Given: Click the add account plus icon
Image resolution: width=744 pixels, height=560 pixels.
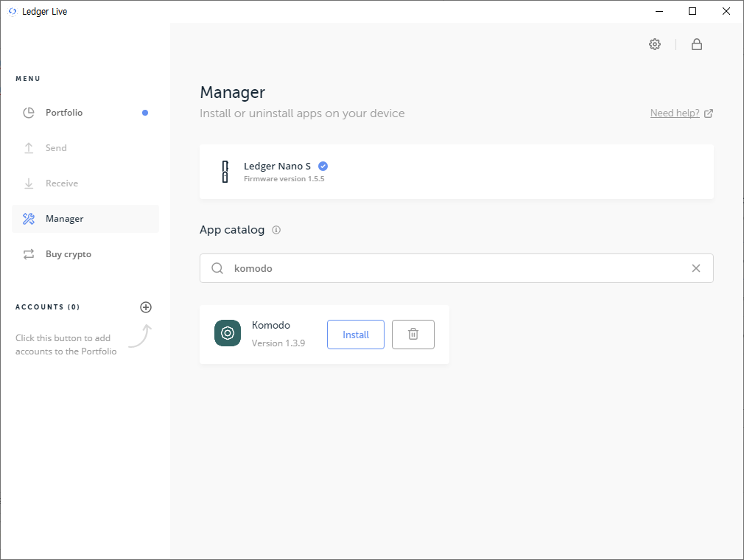Looking at the screenshot, I should [146, 307].
